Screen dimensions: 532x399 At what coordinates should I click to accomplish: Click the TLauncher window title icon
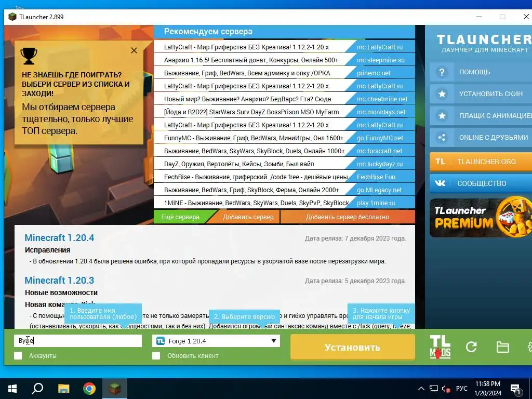(x=12, y=17)
